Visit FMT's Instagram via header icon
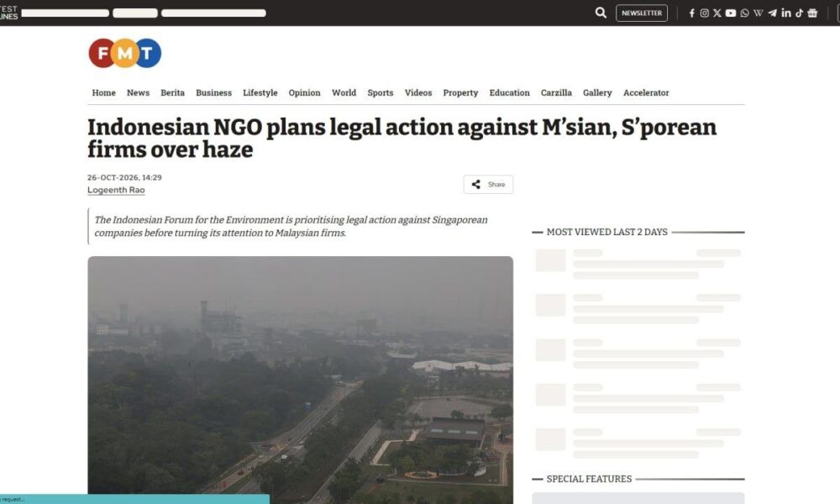This screenshot has width=840, height=504. [x=705, y=13]
